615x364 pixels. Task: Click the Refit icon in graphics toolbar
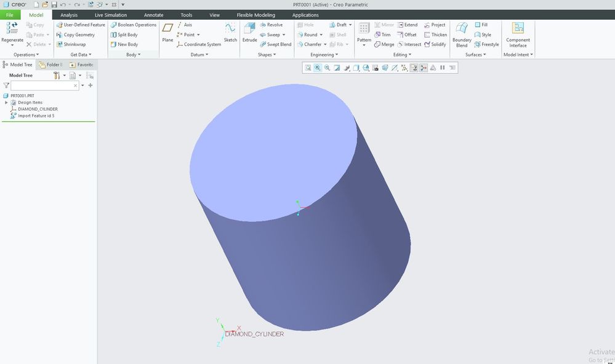[x=308, y=68]
